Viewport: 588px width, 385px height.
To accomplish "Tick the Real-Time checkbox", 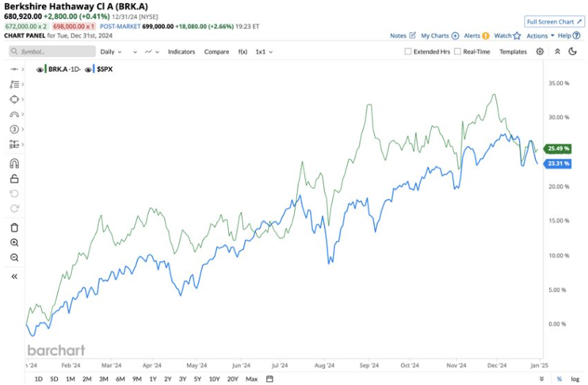I will point(457,51).
